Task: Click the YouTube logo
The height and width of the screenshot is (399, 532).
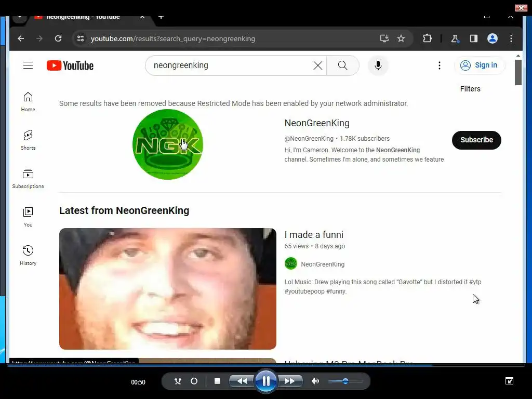Action: point(70,65)
